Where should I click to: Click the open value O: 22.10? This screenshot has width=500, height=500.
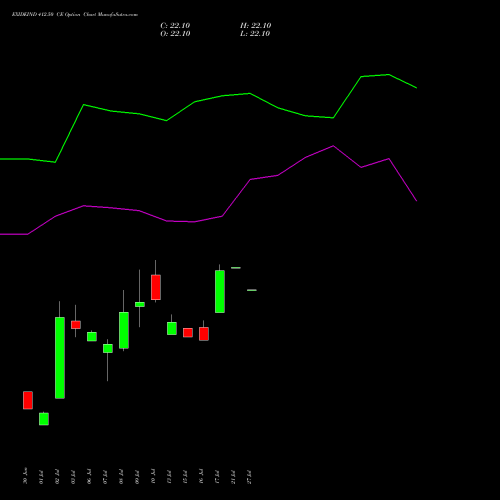(x=175, y=34)
